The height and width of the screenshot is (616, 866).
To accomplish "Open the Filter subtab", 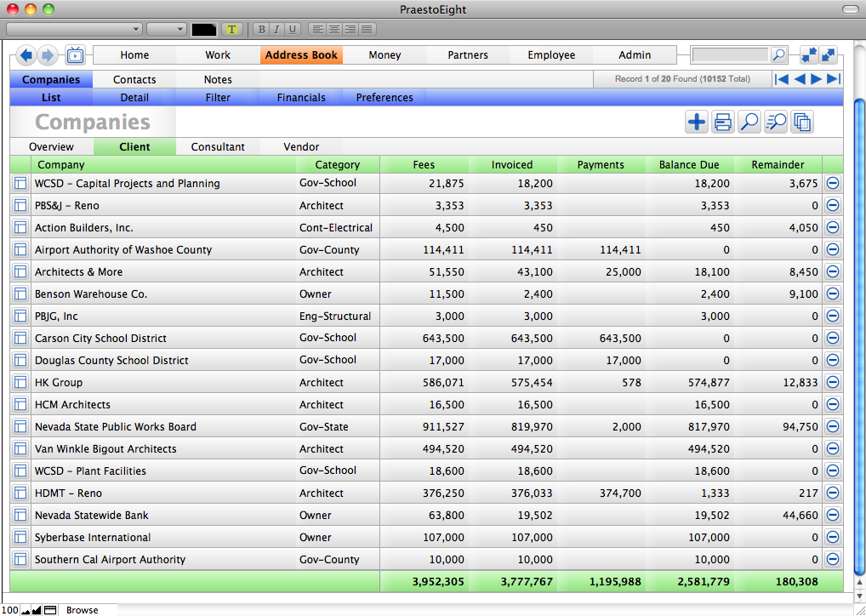I will point(218,97).
